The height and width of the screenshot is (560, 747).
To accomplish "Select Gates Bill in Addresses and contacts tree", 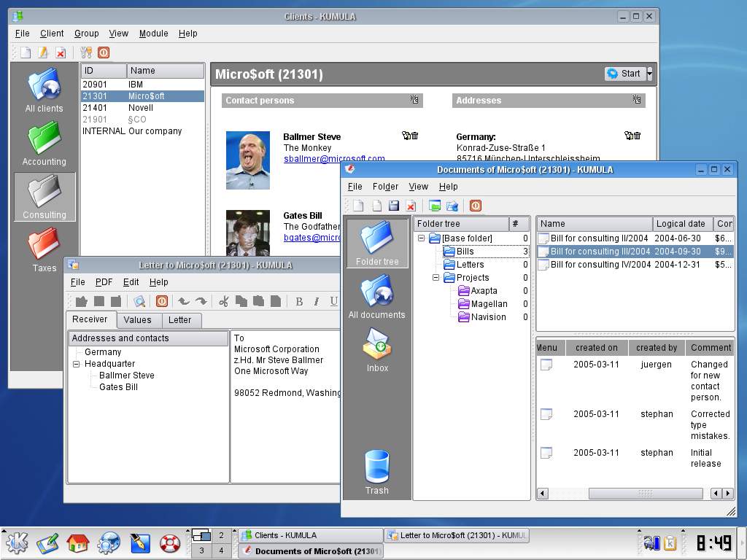I will click(x=118, y=387).
